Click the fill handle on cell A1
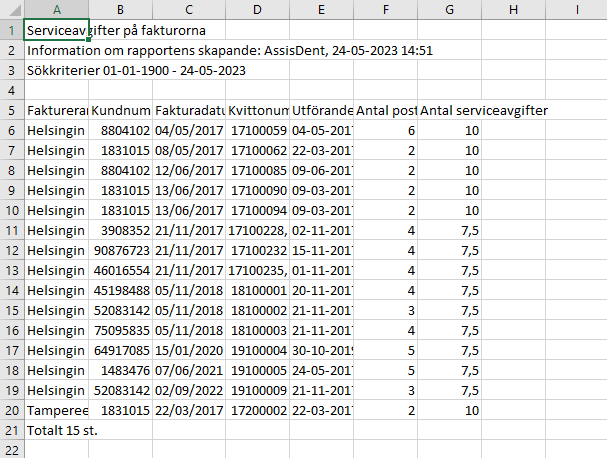Image resolution: width=607 pixels, height=458 pixels. tap(89, 39)
